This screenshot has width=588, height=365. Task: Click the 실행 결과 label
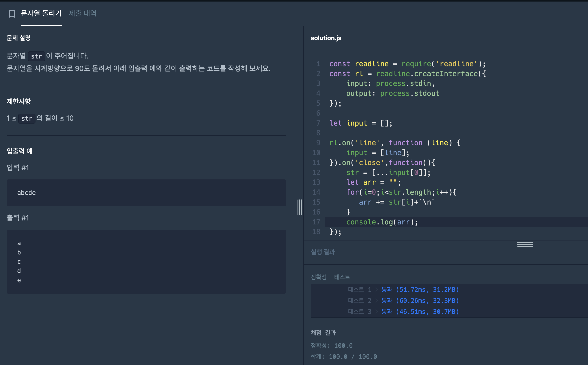tap(323, 252)
